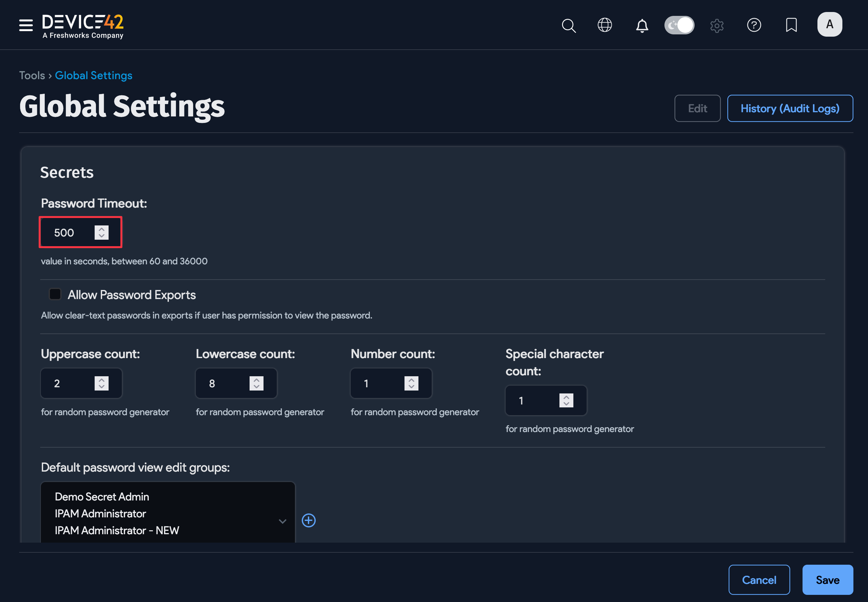Expand the Default password view edit groups list

point(282,521)
